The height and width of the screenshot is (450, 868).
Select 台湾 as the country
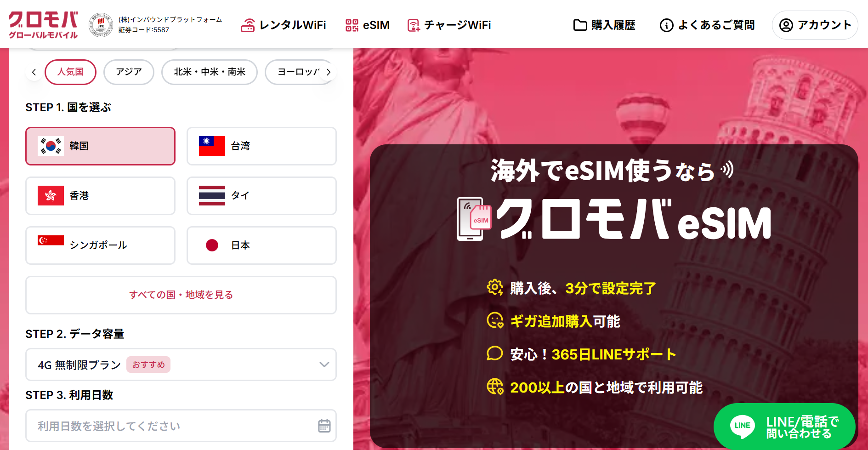261,146
